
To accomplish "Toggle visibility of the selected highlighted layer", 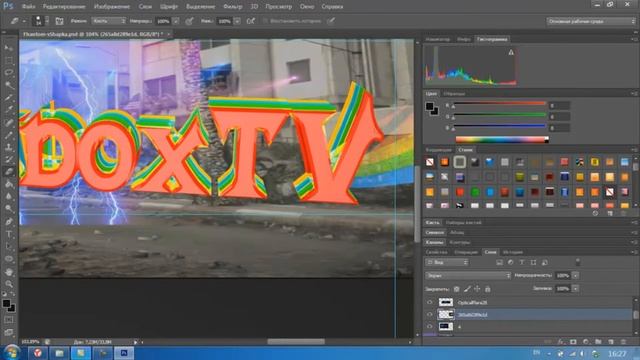I will pos(429,315).
